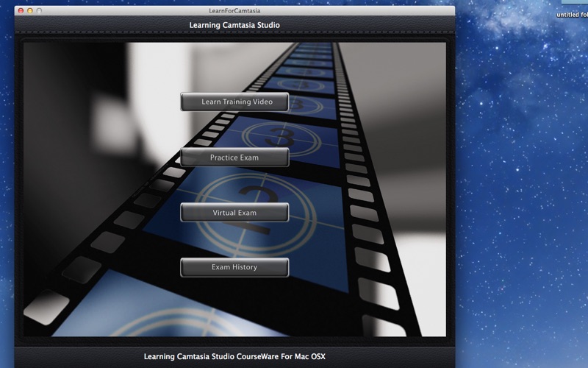Click the CourseWare For Mac OSX footer text
This screenshot has height=368, width=588.
click(x=234, y=356)
